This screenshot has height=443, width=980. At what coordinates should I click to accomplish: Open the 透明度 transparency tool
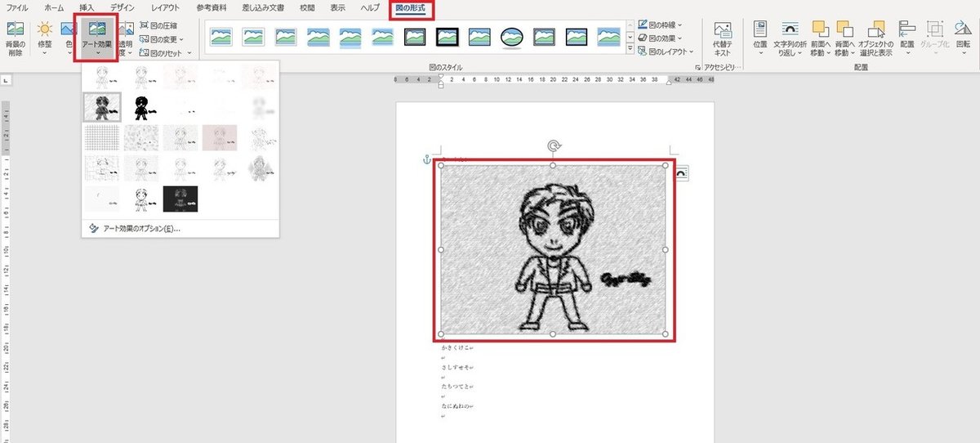pos(125,38)
